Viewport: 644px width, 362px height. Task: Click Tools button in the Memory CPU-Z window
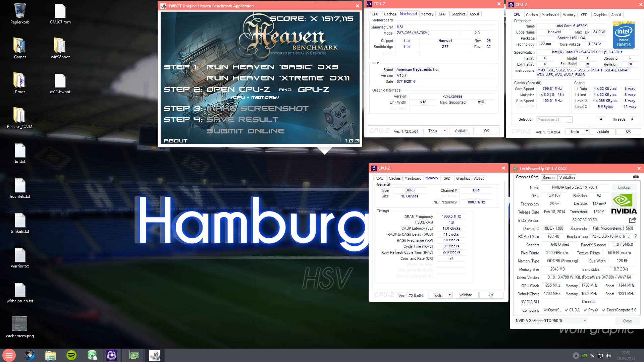[437, 295]
